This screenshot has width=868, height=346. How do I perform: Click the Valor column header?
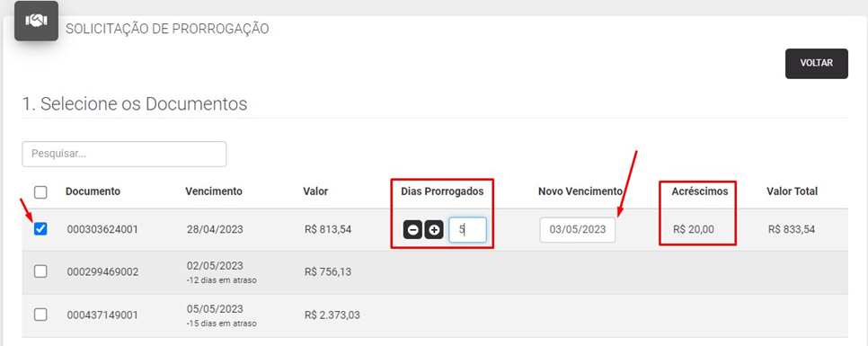point(315,191)
